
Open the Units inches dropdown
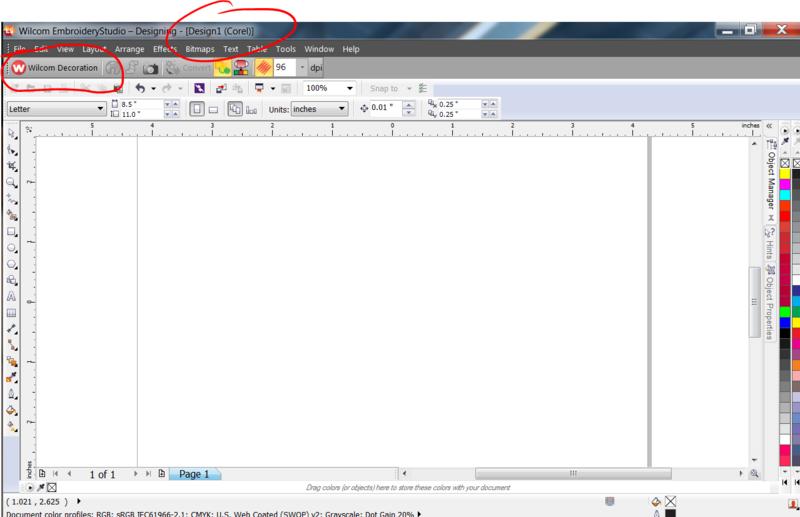(x=341, y=109)
